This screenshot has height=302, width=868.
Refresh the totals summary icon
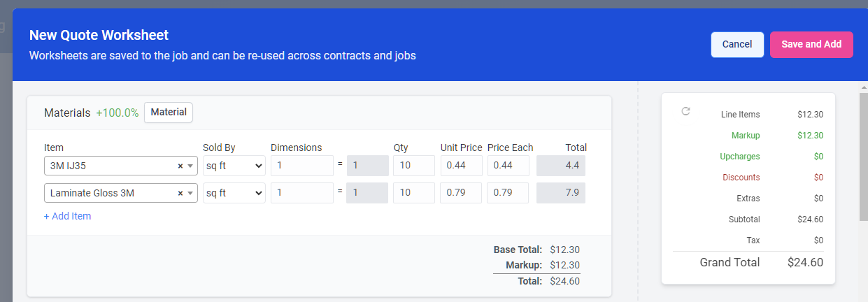pyautogui.click(x=685, y=111)
